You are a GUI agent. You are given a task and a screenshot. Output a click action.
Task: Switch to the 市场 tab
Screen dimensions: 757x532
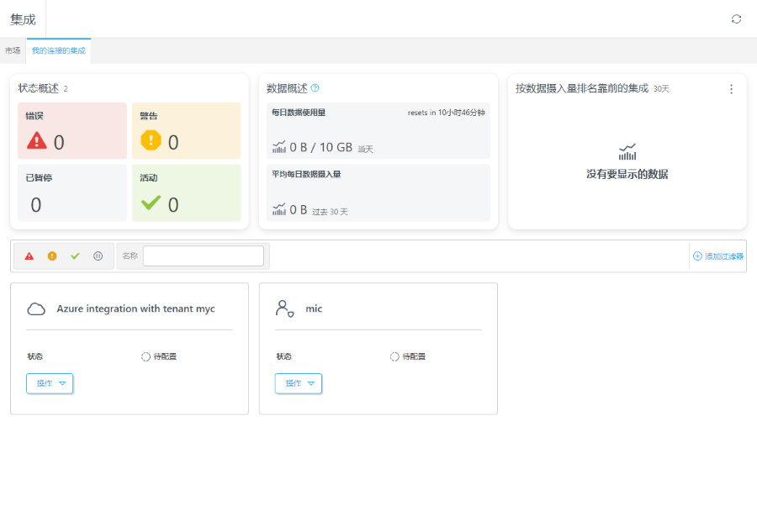tap(13, 50)
